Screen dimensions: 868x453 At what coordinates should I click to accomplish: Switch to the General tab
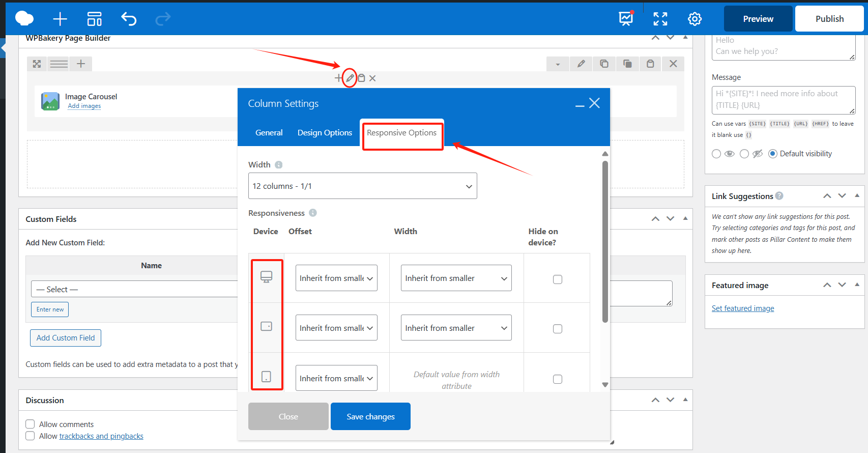[269, 132]
